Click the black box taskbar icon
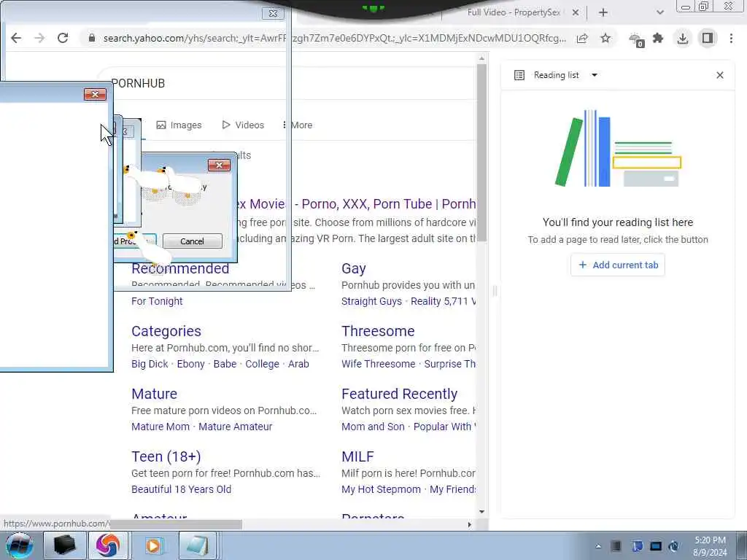Image resolution: width=747 pixels, height=560 pixels. click(x=65, y=545)
